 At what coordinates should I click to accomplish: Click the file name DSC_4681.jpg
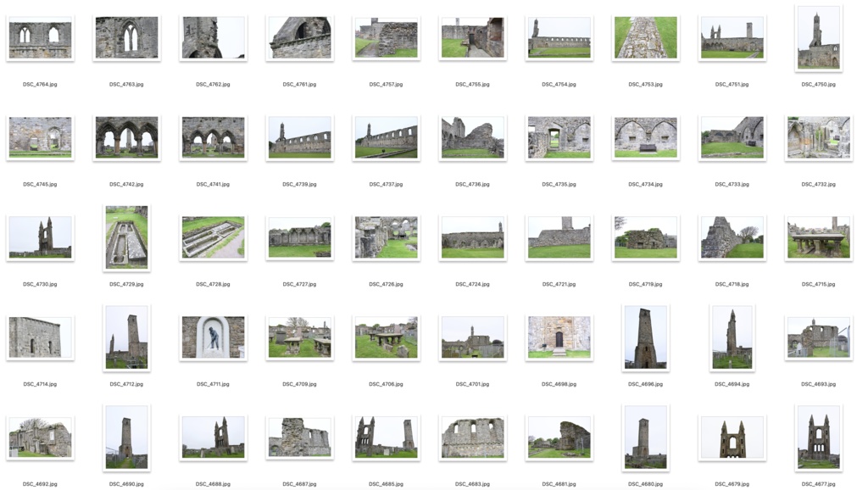[x=559, y=484]
